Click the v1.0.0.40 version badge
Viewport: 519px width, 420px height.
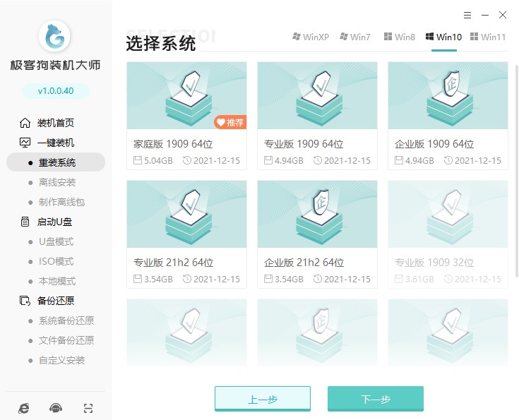(x=56, y=90)
